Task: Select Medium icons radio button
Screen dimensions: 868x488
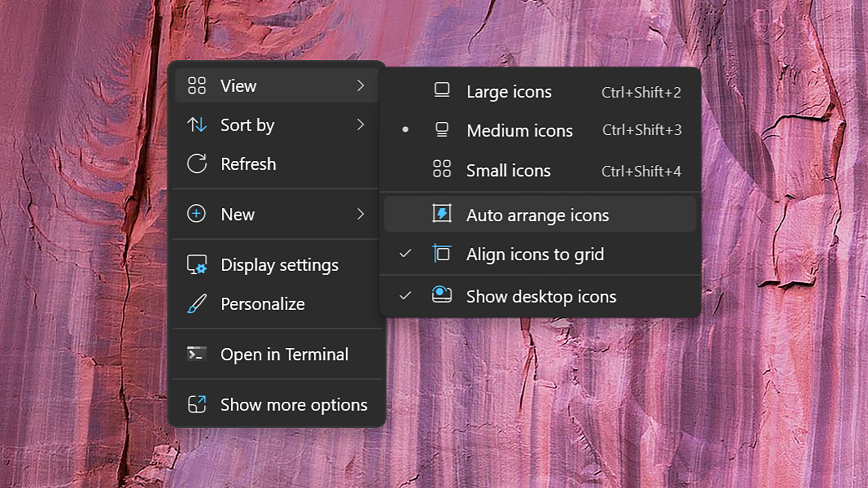Action: pos(405,130)
